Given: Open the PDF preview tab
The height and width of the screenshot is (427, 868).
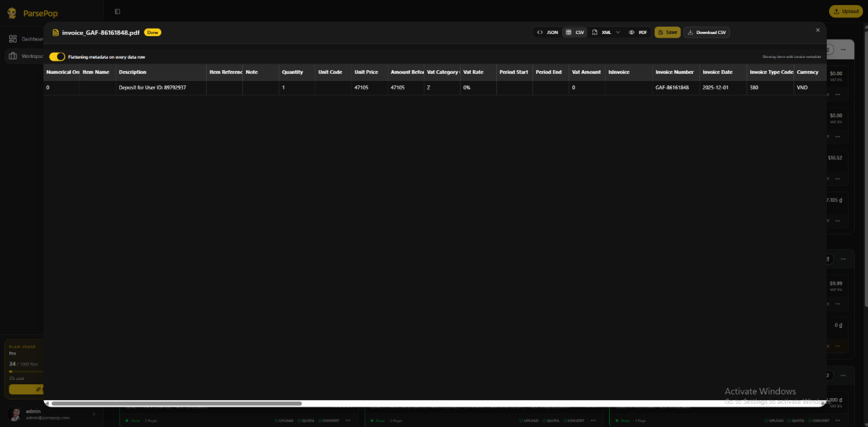Looking at the screenshot, I should (638, 33).
